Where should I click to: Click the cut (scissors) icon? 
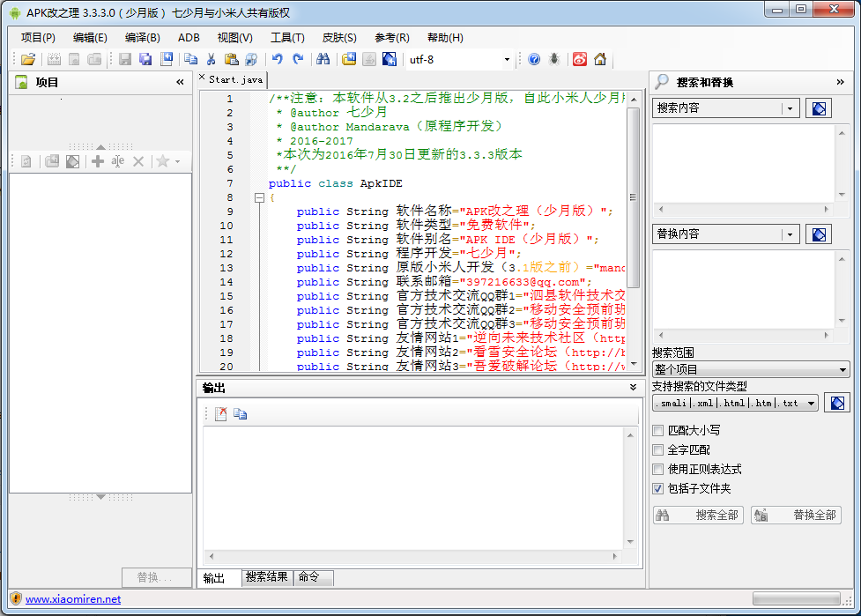211,59
